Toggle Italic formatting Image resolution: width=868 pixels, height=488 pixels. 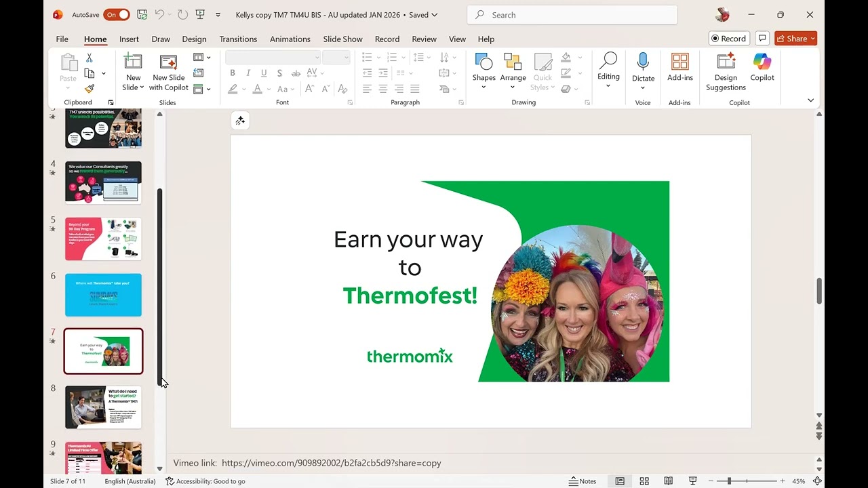pyautogui.click(x=248, y=73)
